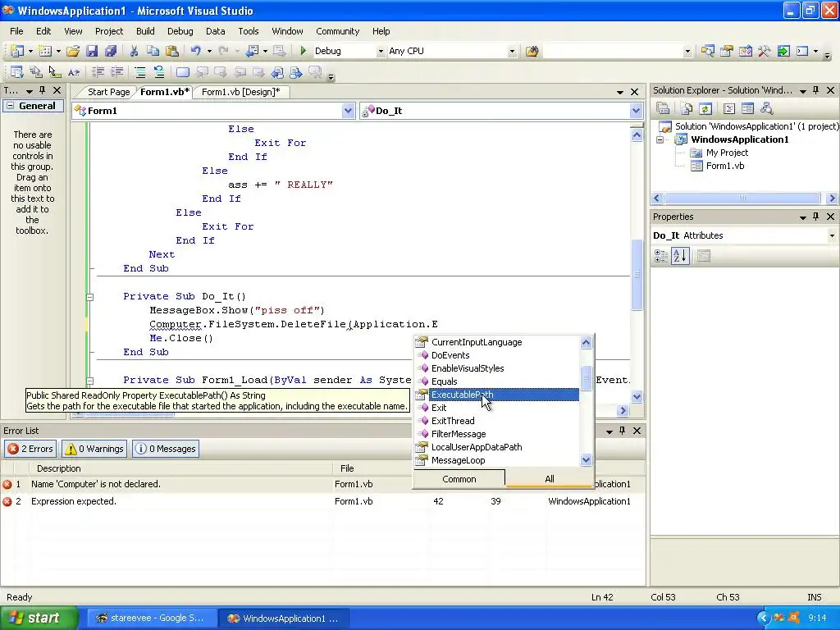Viewport: 840px width, 630px height.
Task: Toggle a bookmark on current line
Action: [x=183, y=72]
